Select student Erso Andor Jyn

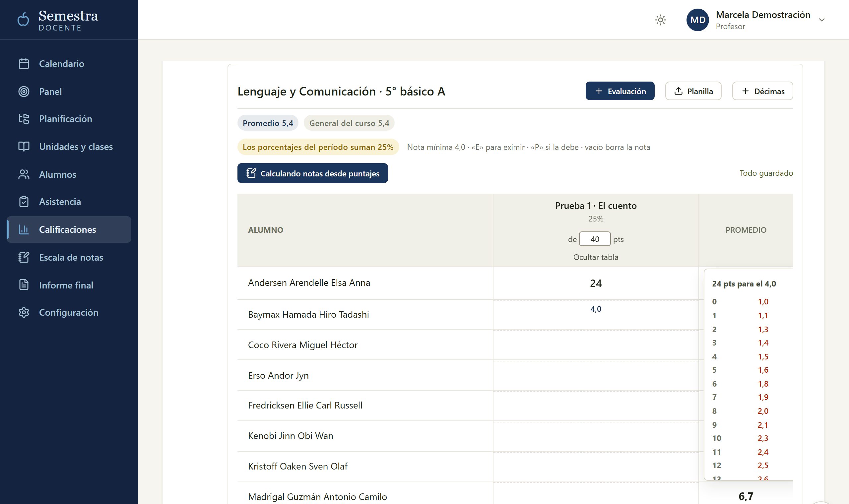click(x=278, y=376)
